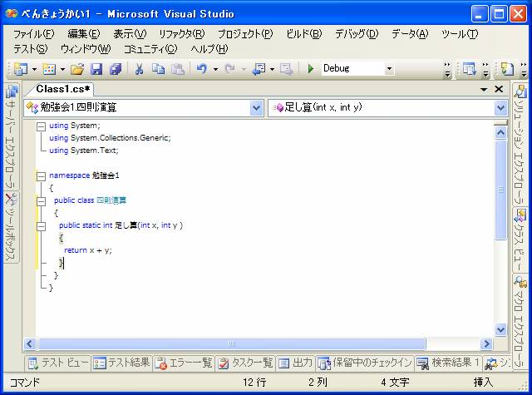532x395 pixels.
Task: Open the ファイル(F) menu
Action: pos(33,33)
